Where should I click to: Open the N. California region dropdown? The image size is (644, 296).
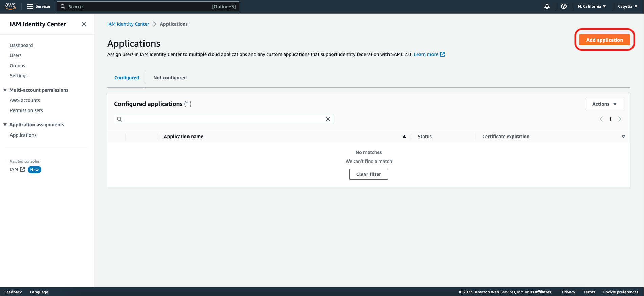[592, 6]
